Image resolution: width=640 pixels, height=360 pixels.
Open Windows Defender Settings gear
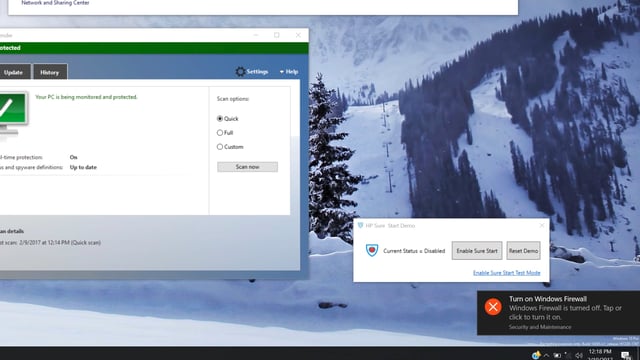[x=240, y=71]
